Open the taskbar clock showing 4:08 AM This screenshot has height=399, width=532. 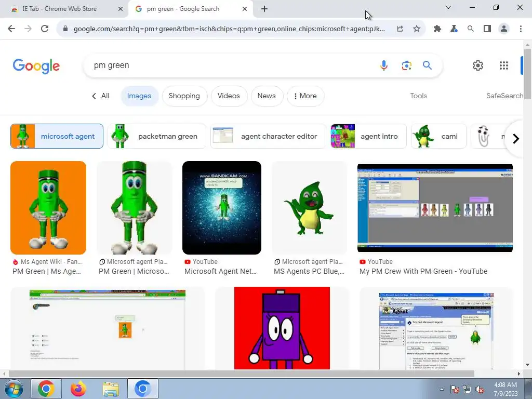506,389
